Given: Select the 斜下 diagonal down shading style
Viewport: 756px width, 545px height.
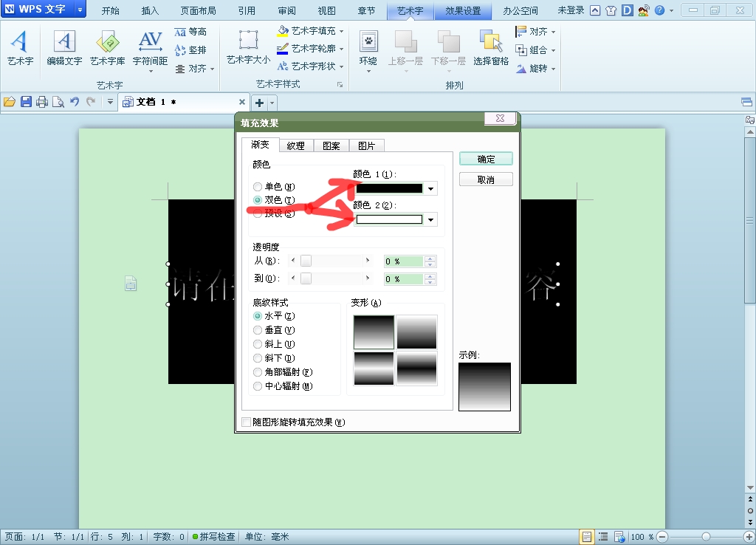Looking at the screenshot, I should pos(258,358).
